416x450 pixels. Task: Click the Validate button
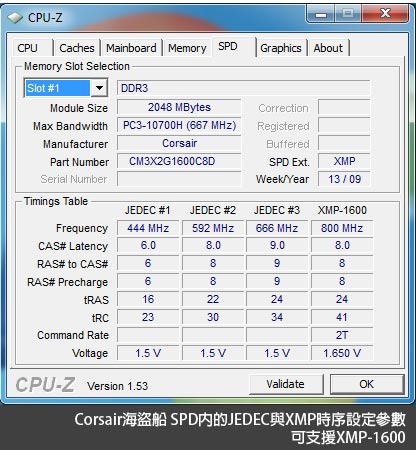coord(286,384)
